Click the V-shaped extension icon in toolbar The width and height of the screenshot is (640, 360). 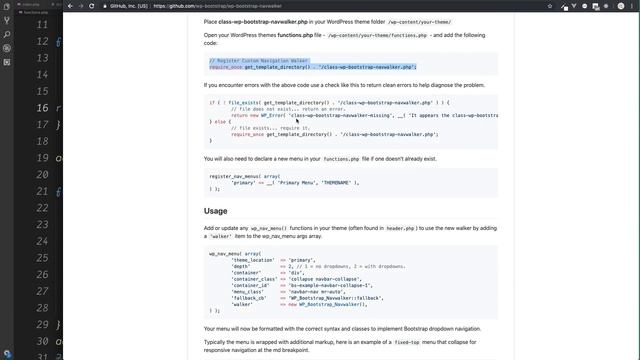point(574,6)
